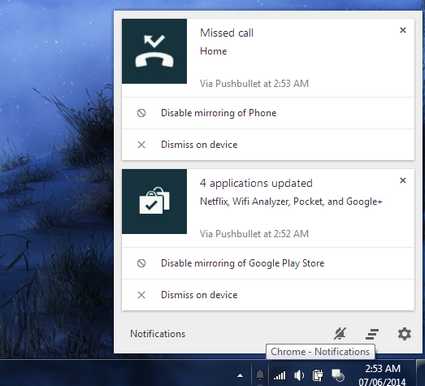Clear all notifications with stacked lines icon

tap(372, 334)
